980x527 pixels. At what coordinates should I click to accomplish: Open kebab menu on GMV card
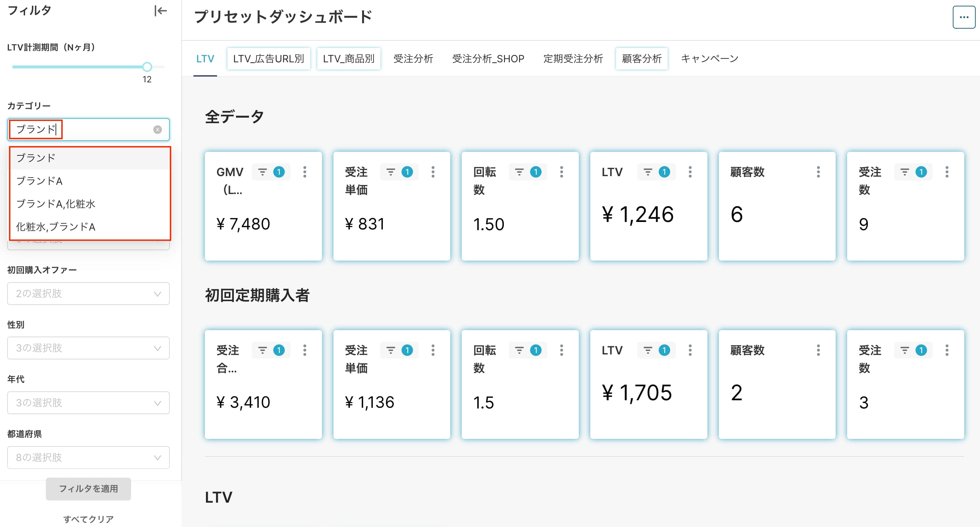tap(305, 172)
